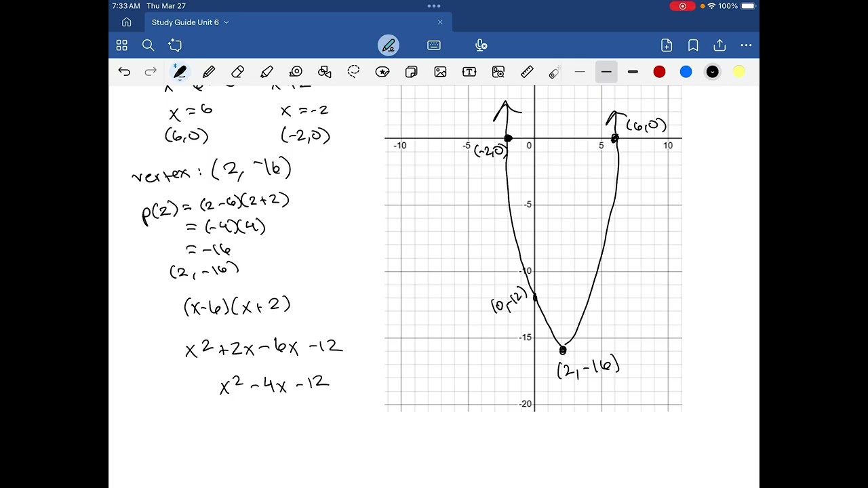This screenshot has height=488, width=868.
Task: Switch to handwriting pen mode
Action: [x=389, y=45]
